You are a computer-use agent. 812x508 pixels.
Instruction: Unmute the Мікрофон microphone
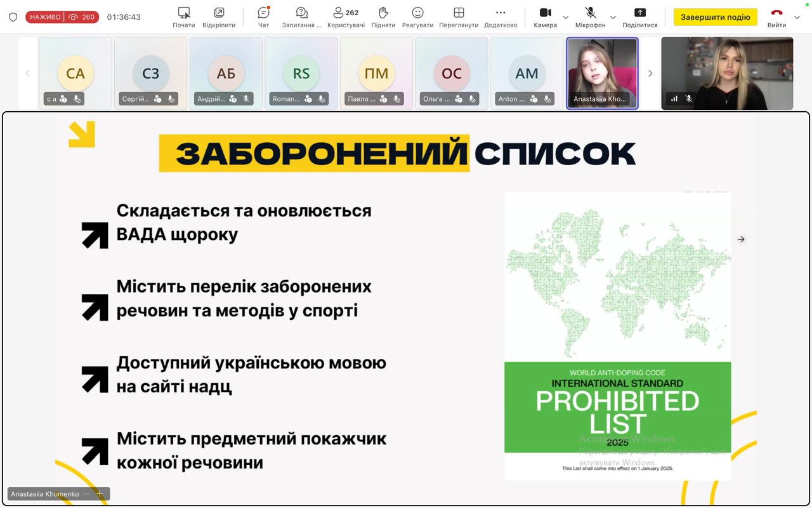coord(590,17)
